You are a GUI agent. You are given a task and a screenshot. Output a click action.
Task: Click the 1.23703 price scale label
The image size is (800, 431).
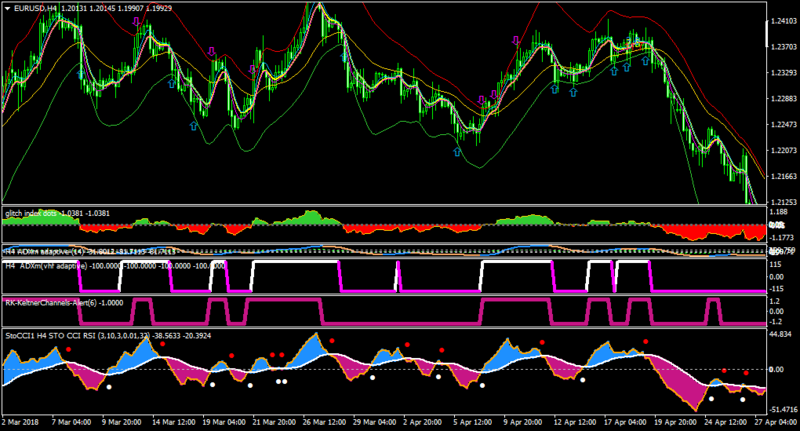click(784, 47)
